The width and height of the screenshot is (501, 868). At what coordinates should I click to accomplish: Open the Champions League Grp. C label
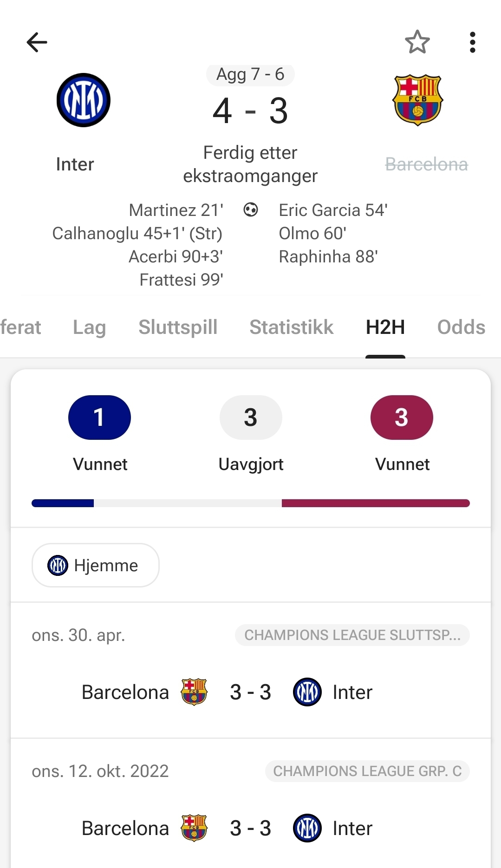pyautogui.click(x=367, y=771)
